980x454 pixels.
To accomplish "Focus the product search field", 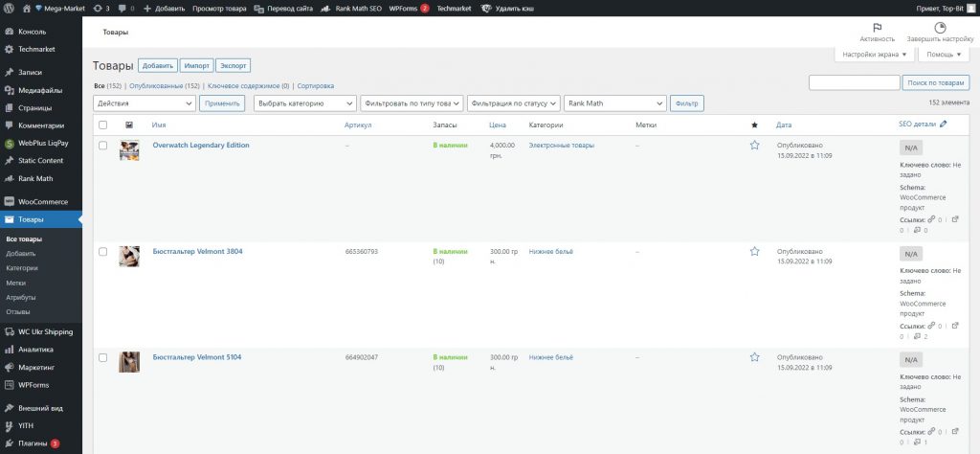I will [854, 82].
